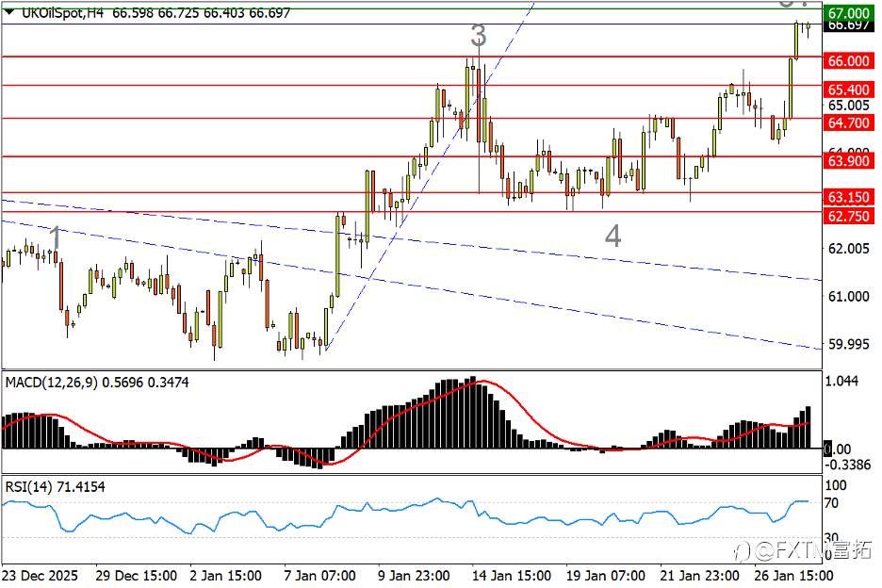
Task: Click the 61.000 price axis value
Action: 849,296
